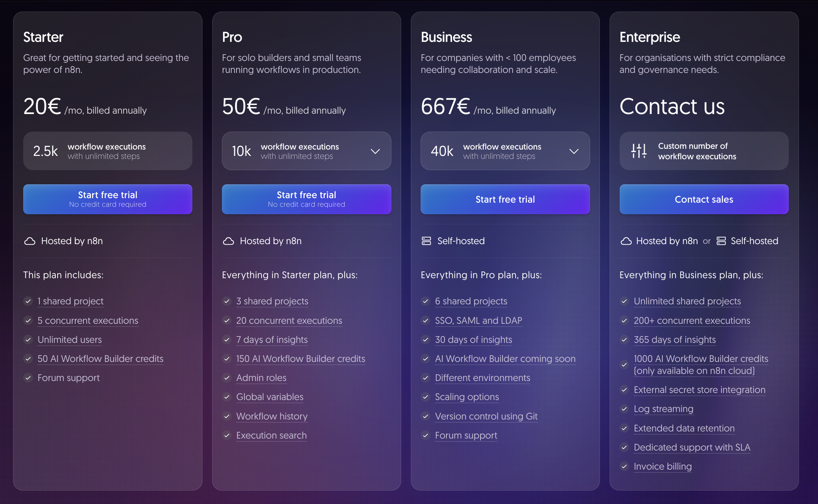This screenshot has width=818, height=504.
Task: Open the 3 shared projects link in Pro
Action: tap(272, 301)
